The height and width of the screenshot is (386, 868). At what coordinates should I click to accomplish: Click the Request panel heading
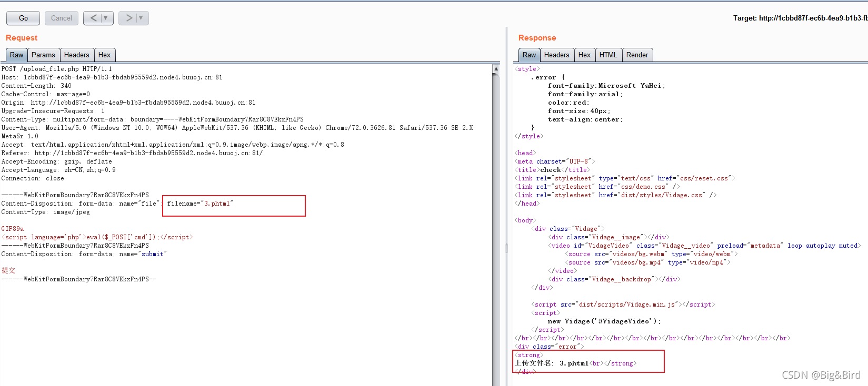pos(22,38)
